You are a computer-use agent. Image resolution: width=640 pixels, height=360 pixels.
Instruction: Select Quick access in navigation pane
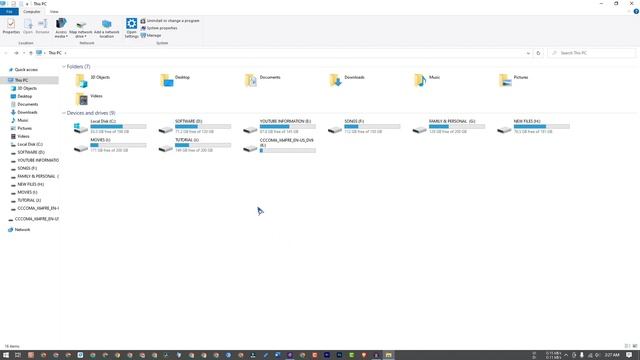[x=26, y=70]
